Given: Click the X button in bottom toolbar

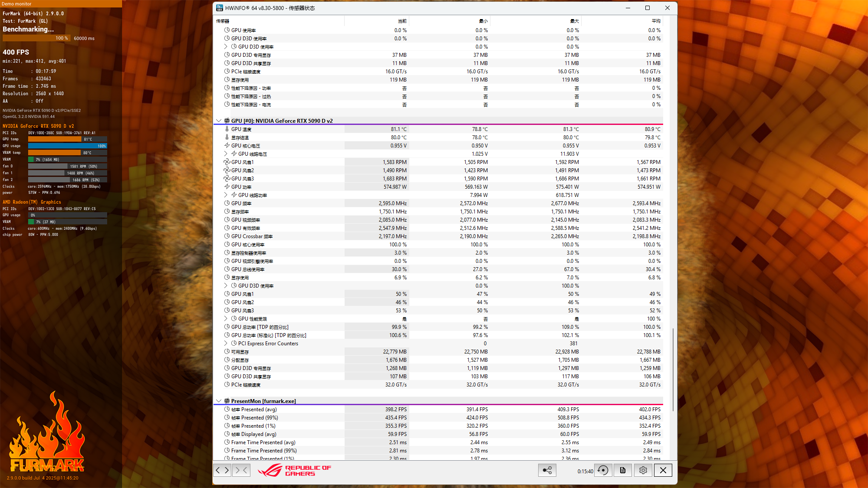Looking at the screenshot, I should [x=663, y=470].
